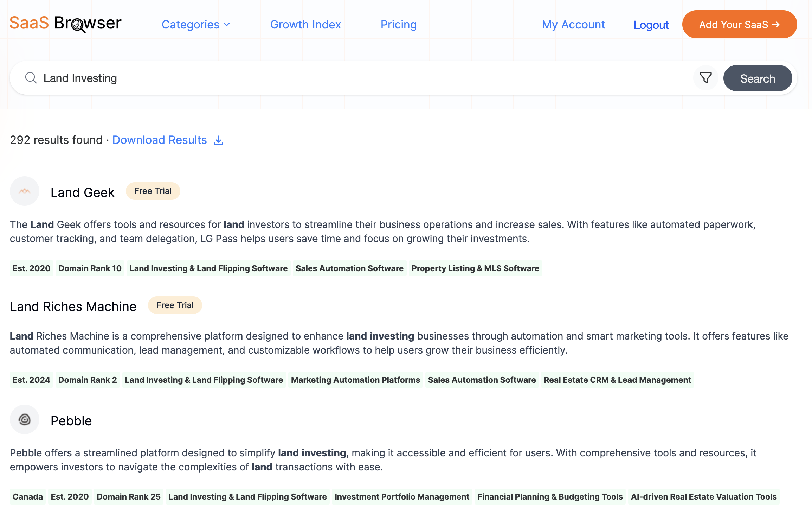This screenshot has width=812, height=520.
Task: Click the Land Geek description paragraph
Action: (382, 232)
